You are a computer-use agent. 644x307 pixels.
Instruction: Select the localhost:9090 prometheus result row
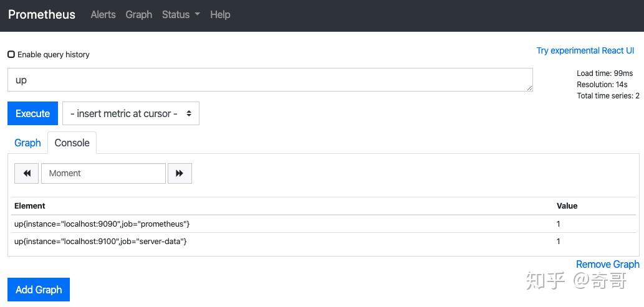[102, 224]
